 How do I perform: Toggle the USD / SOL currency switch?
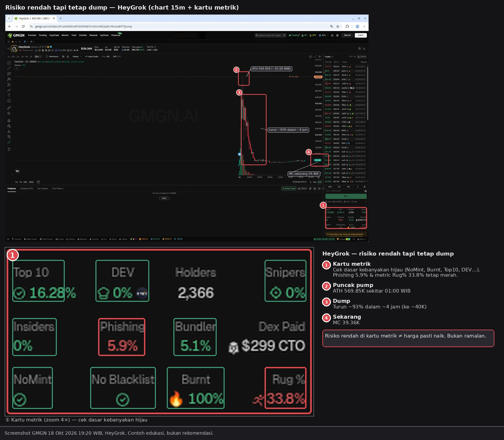click(x=117, y=57)
